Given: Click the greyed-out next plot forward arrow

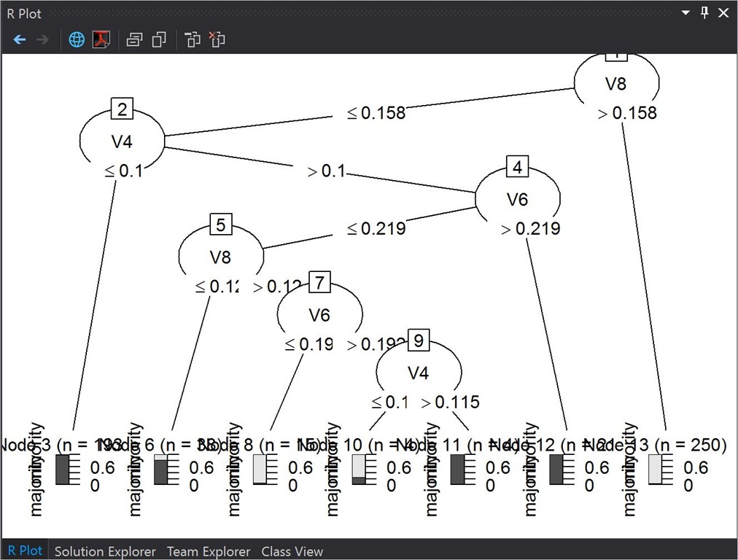Looking at the screenshot, I should pyautogui.click(x=42, y=39).
